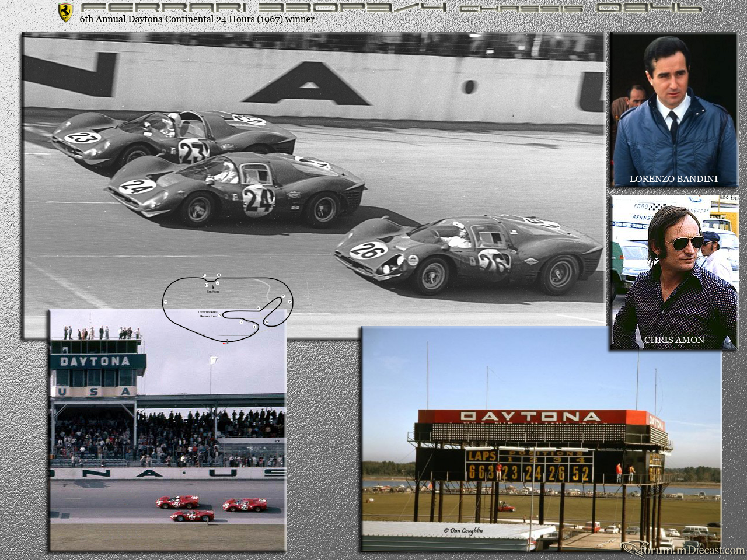Click 'International Horseshoe' label on the track map
This screenshot has height=560, width=747.
[208, 314]
